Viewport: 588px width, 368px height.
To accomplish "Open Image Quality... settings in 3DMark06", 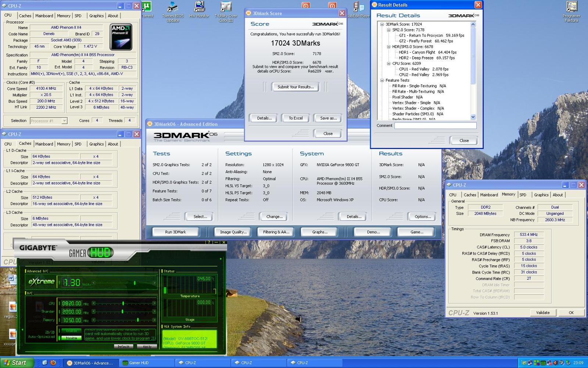I will pos(233,232).
